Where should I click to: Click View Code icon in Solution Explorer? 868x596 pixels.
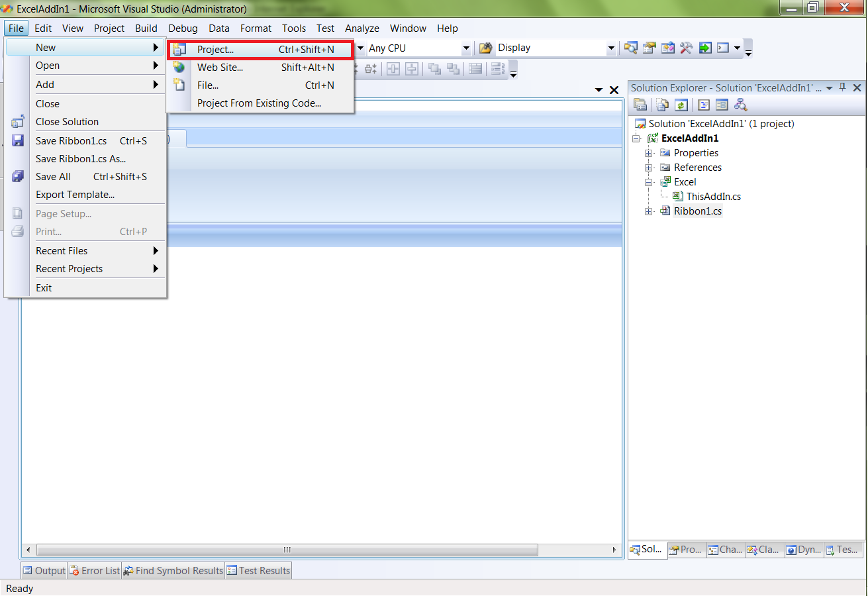point(704,105)
